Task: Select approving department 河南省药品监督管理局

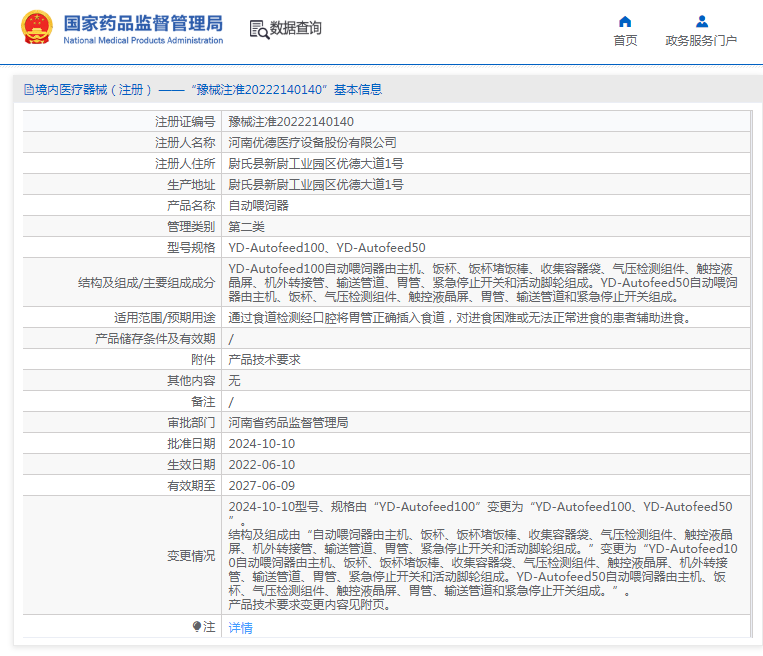Action: click(288, 422)
